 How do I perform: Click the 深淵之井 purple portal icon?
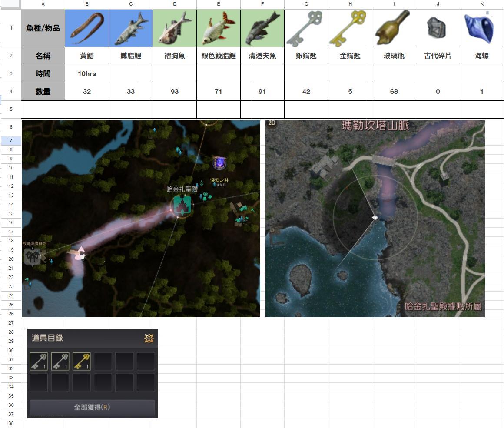tap(219, 163)
